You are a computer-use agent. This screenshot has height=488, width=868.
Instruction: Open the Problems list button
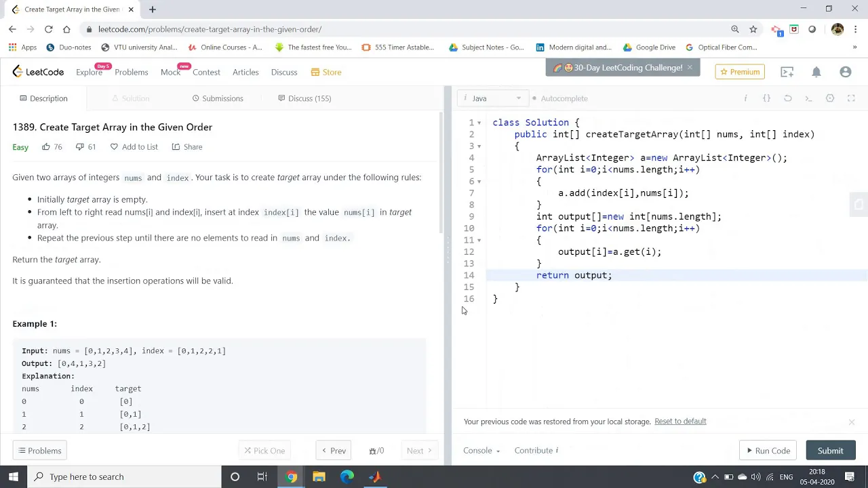coord(40,451)
